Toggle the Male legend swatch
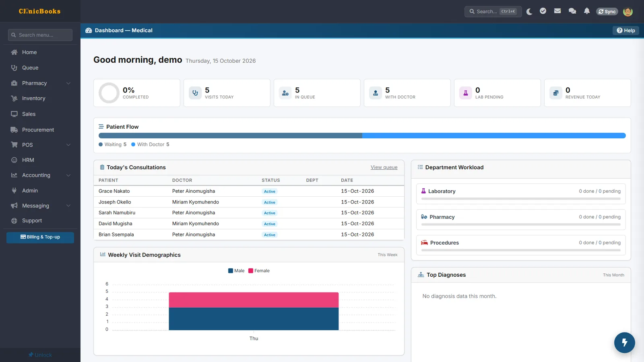The height and width of the screenshot is (362, 644). click(x=231, y=271)
